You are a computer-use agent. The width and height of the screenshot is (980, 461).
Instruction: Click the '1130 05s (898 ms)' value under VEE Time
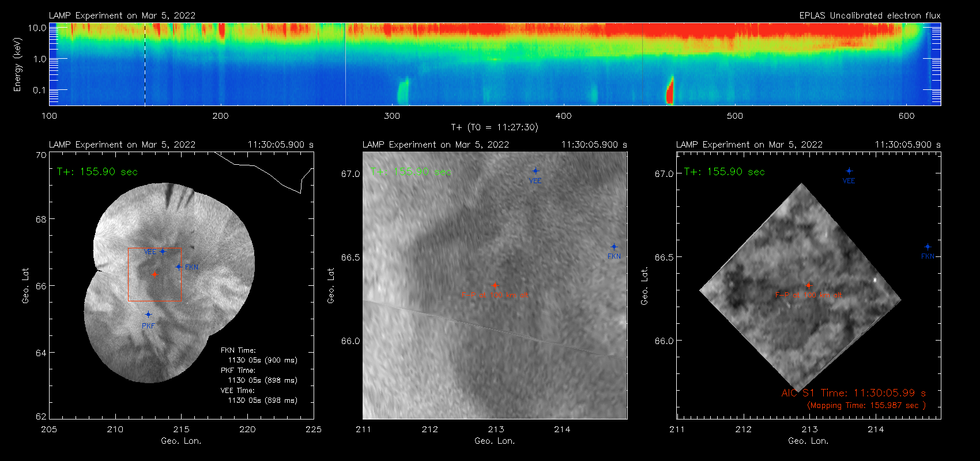[263, 400]
